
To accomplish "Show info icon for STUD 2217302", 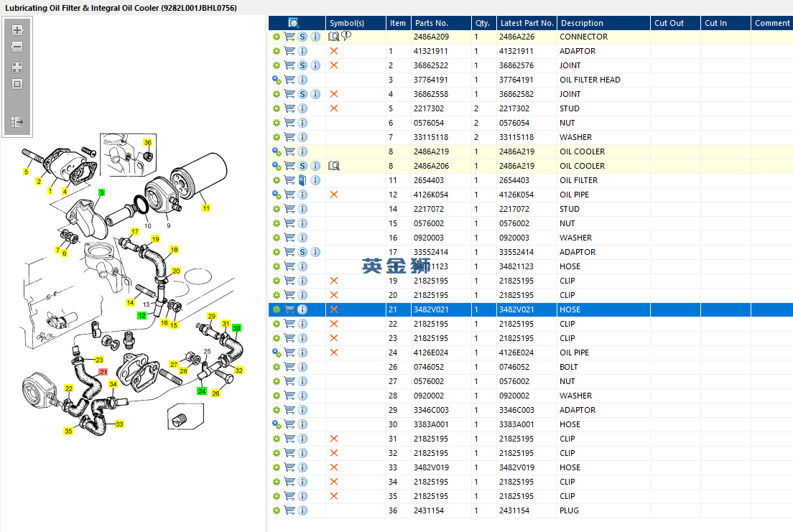I will [x=302, y=108].
